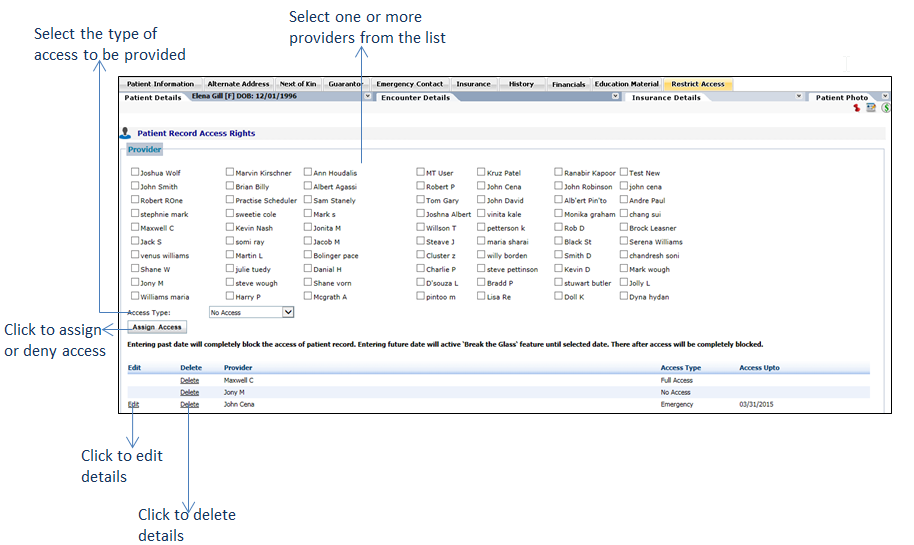Image resolution: width=914 pixels, height=545 pixels.
Task: Click the Patient Details panel tab
Action: (153, 97)
